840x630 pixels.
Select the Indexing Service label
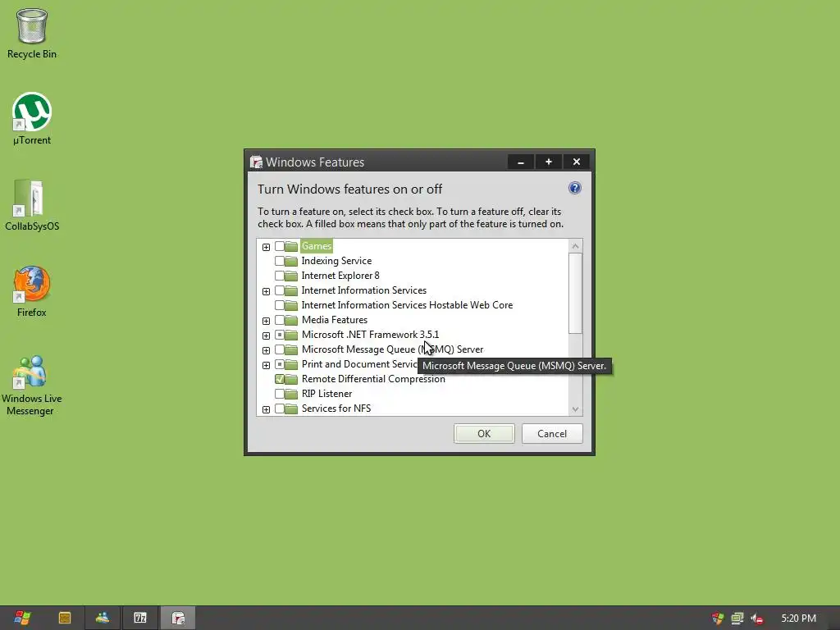tap(336, 261)
